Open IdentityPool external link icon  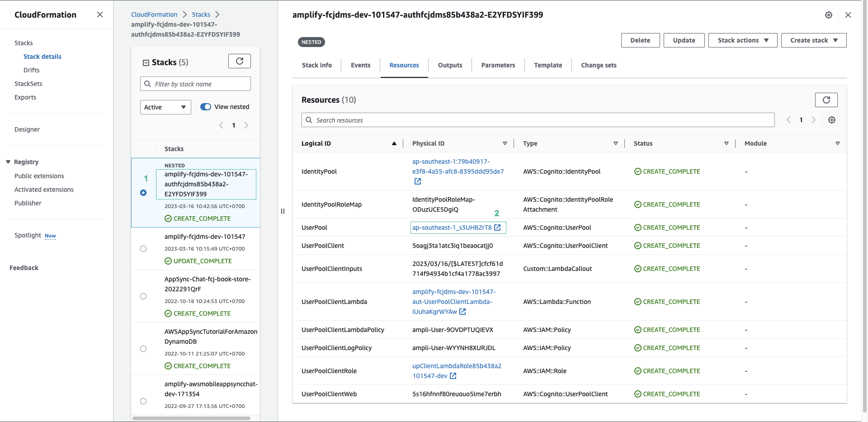click(x=418, y=181)
